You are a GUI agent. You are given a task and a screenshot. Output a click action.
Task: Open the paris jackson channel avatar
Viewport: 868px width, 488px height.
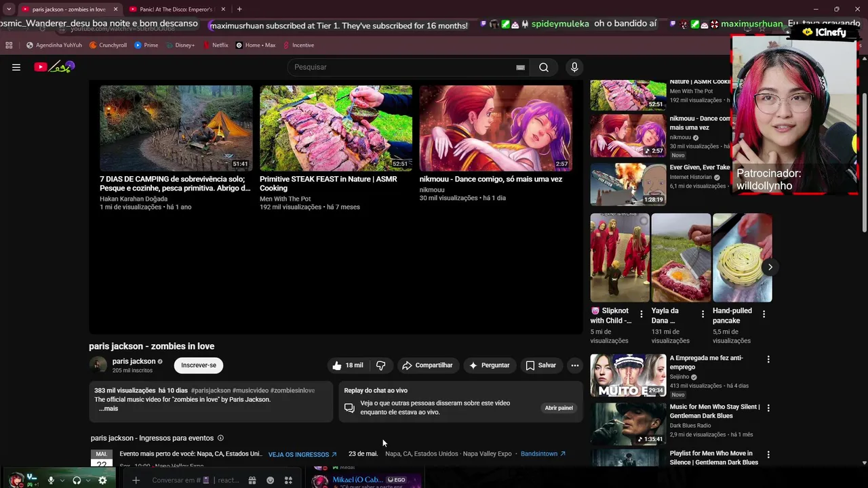click(98, 365)
